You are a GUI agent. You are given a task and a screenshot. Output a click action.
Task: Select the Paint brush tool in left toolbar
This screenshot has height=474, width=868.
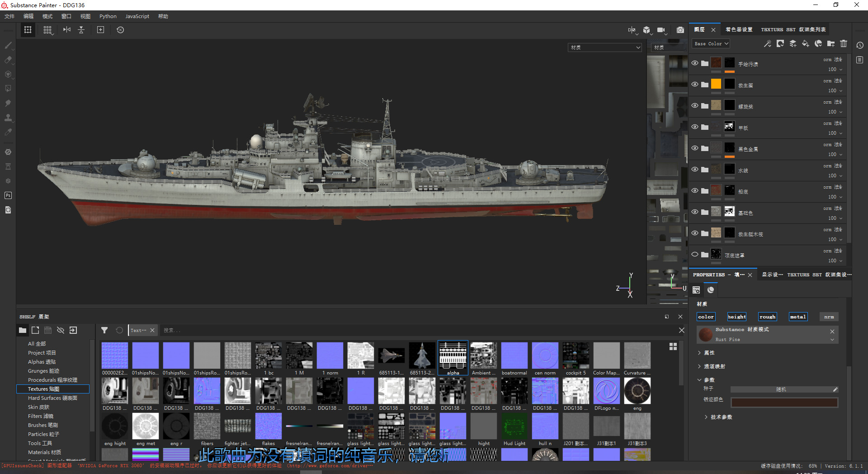(8, 45)
